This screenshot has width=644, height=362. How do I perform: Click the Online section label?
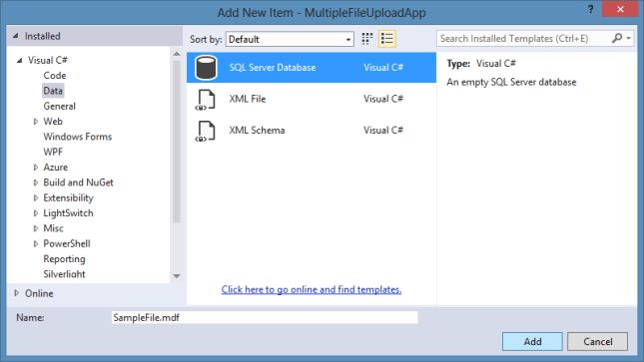click(39, 293)
